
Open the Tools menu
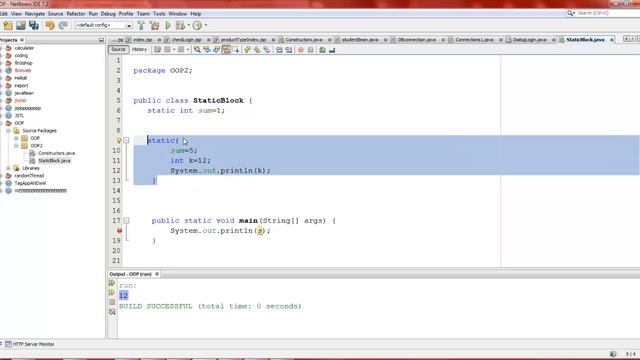point(159,14)
